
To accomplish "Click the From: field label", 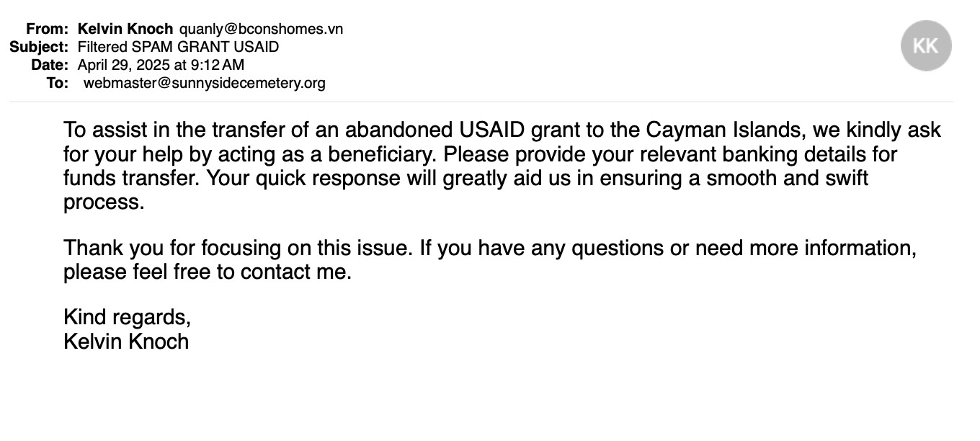I will [49, 30].
